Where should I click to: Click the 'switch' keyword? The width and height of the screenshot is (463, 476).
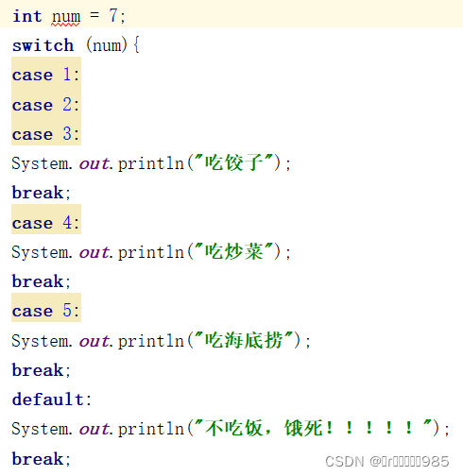(x=43, y=45)
